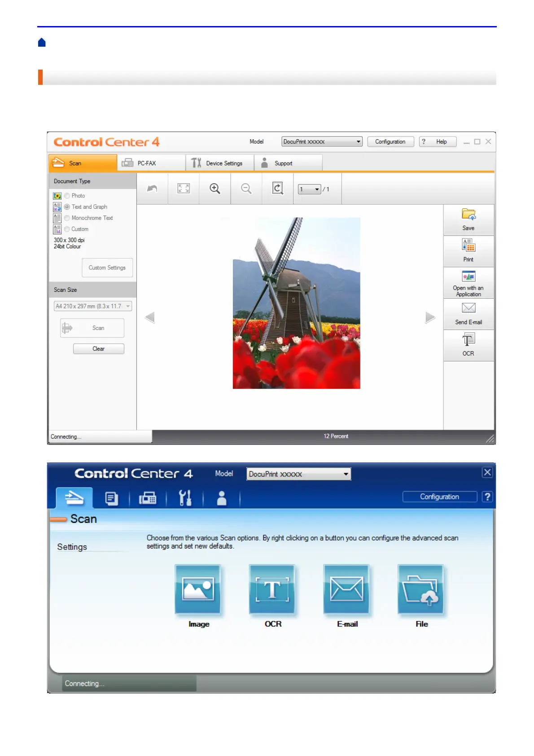This screenshot has height=756, width=534.
Task: Open the Support tab
Action: [x=289, y=163]
